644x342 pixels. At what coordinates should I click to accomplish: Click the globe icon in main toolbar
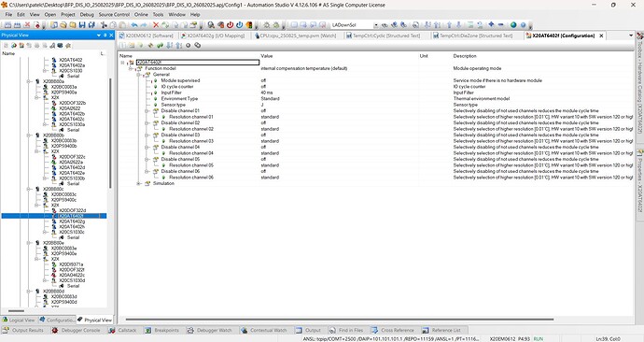click(x=513, y=25)
